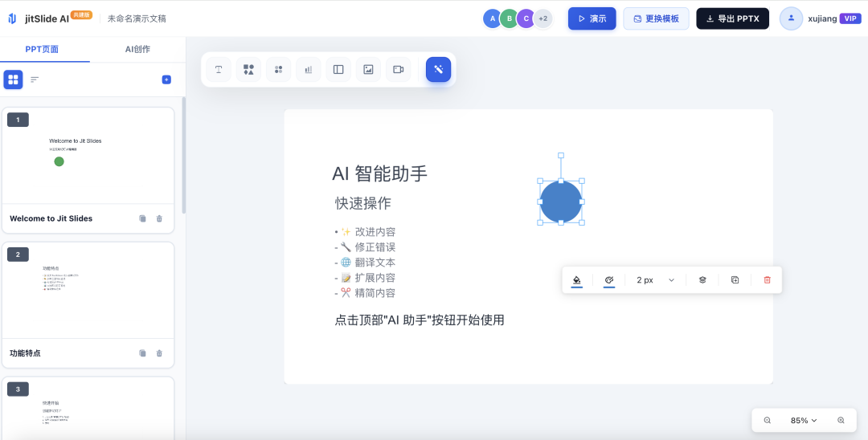Viewport: 868px width, 440px height.
Task: Click the 修正错误 bullet line
Action: [366, 247]
